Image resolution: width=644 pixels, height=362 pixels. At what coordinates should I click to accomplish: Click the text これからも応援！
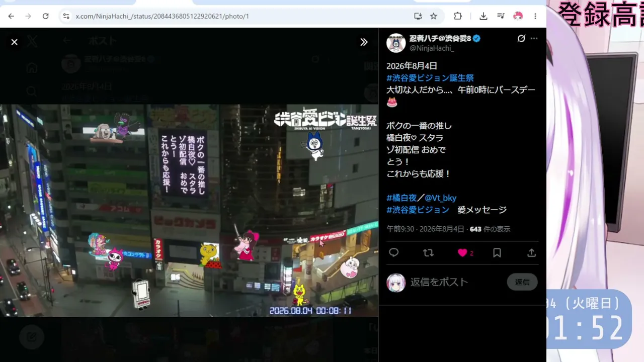419,174
